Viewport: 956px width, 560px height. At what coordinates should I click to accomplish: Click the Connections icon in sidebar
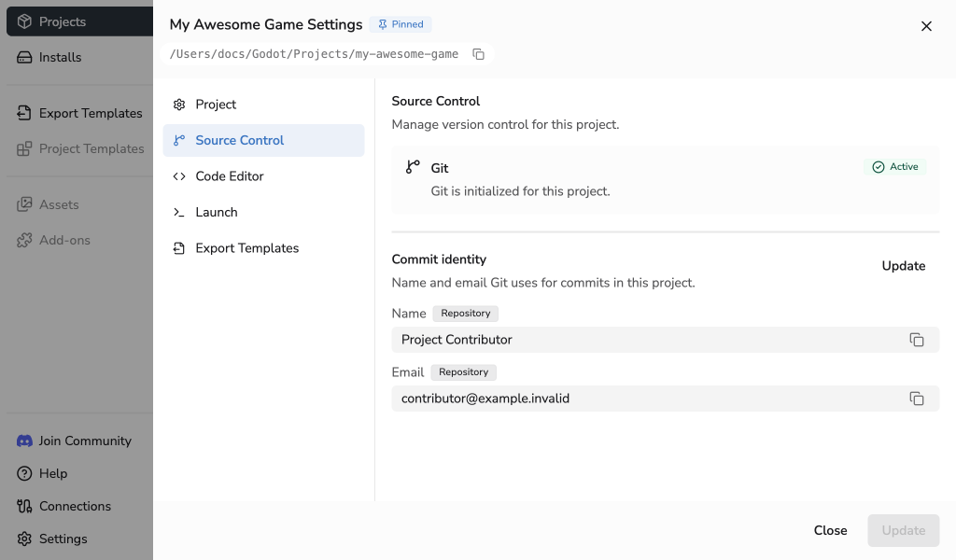[24, 507]
